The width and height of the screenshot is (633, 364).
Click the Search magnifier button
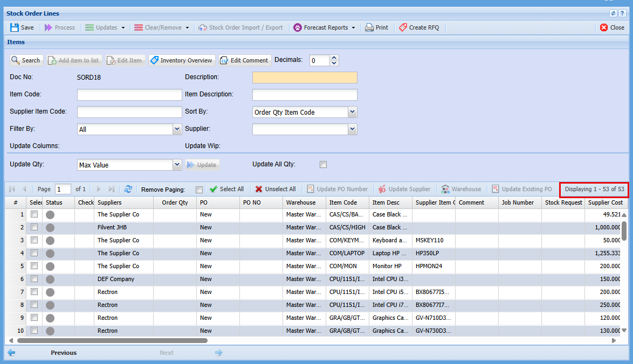pos(25,60)
